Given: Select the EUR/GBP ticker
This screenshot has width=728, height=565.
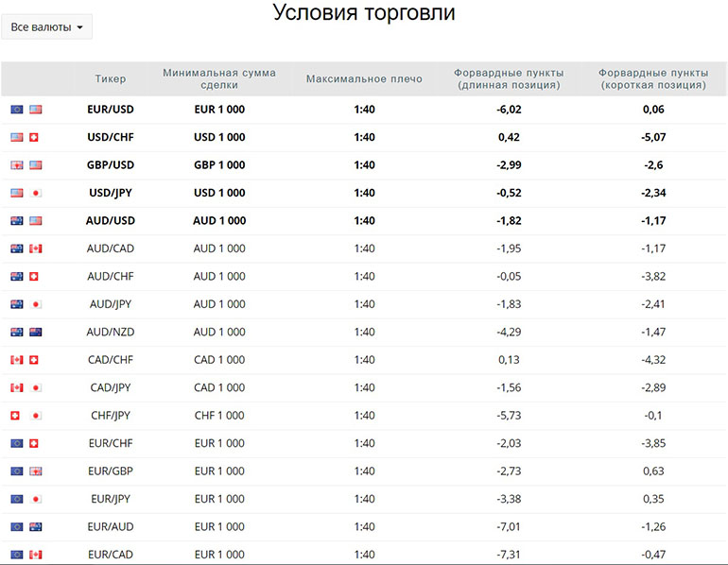Looking at the screenshot, I should click(x=111, y=471).
